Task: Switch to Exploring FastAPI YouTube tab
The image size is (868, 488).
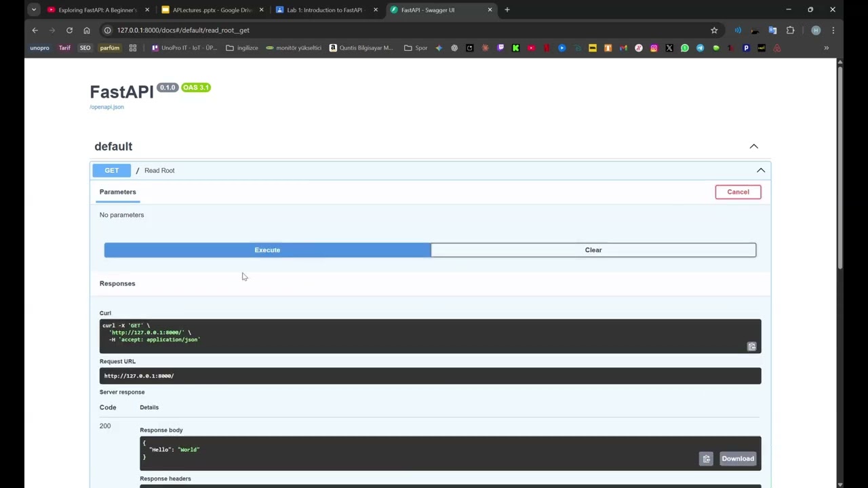Action: (x=98, y=10)
